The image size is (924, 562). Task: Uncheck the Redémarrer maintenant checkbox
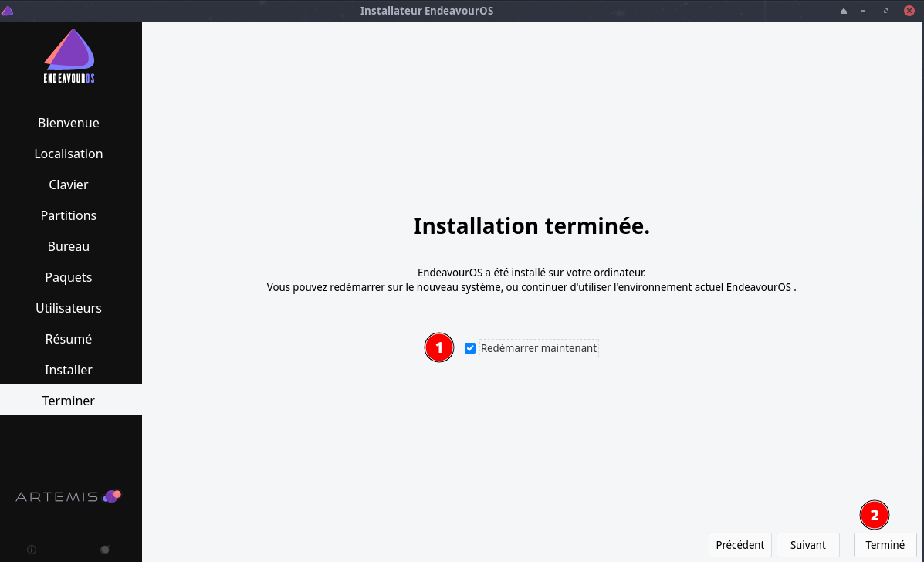click(x=470, y=348)
